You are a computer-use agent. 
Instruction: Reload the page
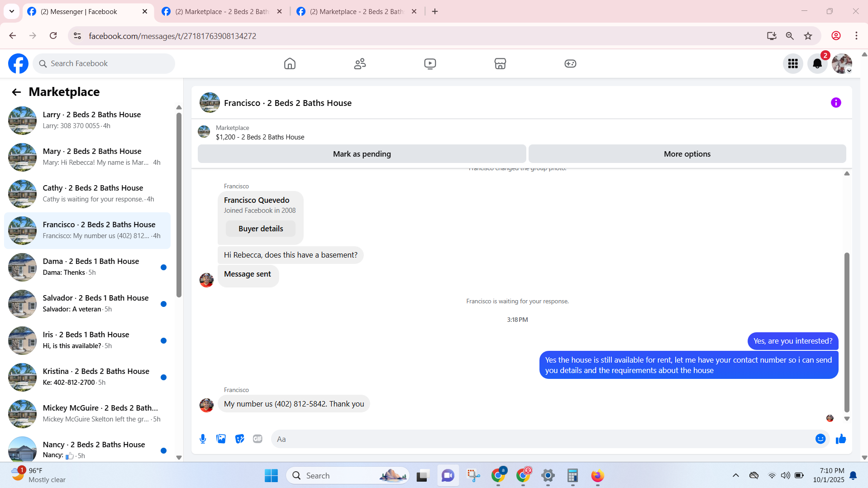(53, 36)
